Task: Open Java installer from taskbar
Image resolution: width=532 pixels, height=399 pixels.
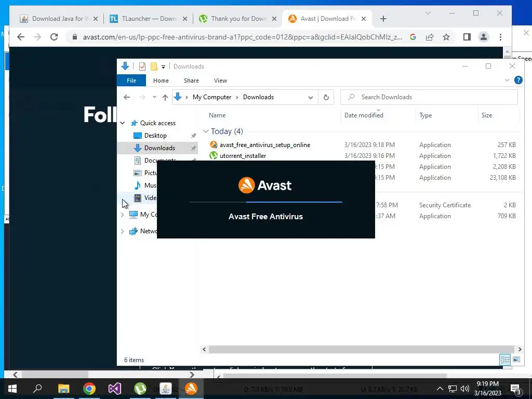Action: point(166,389)
